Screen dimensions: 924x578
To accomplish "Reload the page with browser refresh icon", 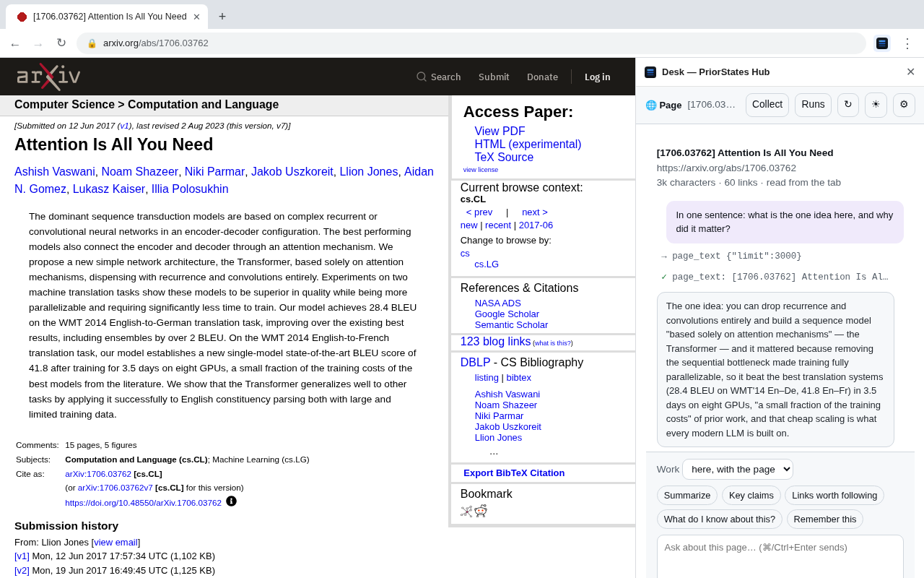I will (x=61, y=43).
